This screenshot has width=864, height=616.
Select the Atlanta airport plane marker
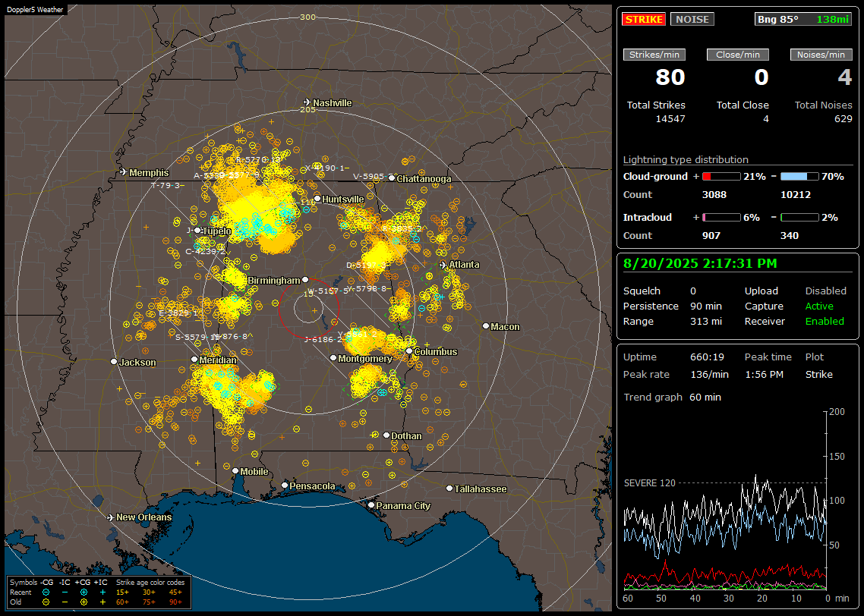(443, 265)
